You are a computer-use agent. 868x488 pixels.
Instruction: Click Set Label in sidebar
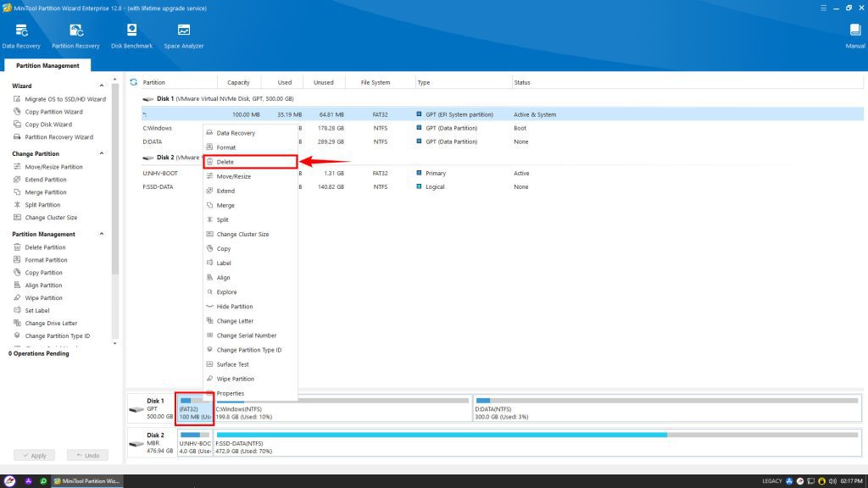[x=31, y=311]
